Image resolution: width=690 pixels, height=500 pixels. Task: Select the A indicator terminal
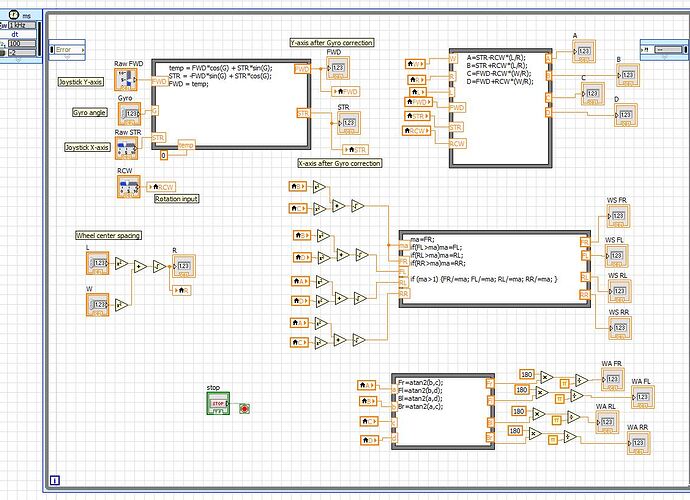coord(584,51)
